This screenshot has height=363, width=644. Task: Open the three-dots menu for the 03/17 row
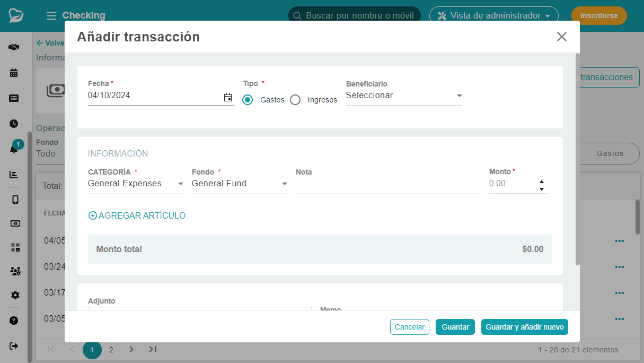click(x=619, y=293)
